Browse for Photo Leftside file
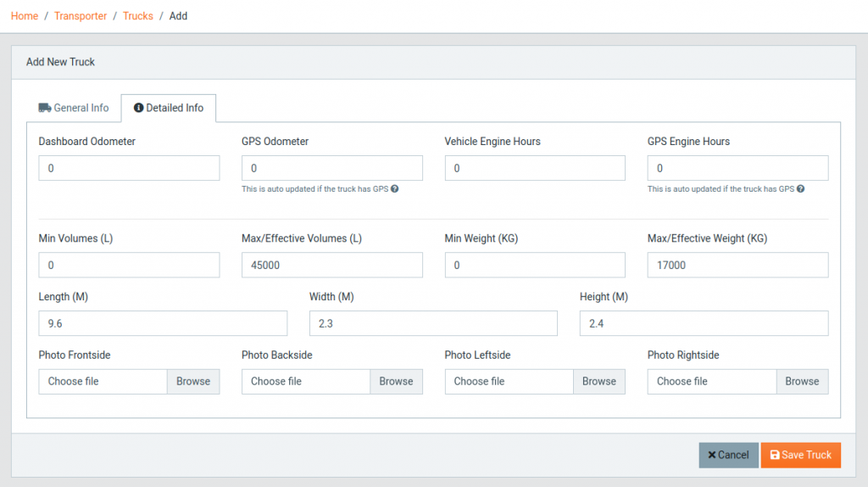 [599, 381]
